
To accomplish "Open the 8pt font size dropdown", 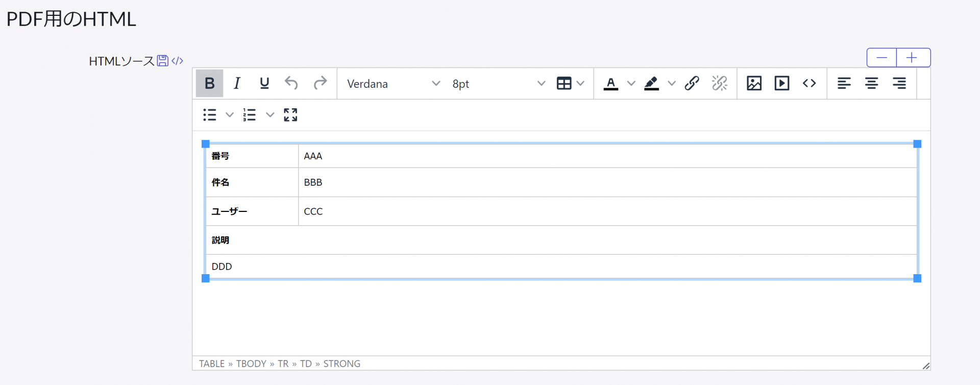I will pyautogui.click(x=498, y=84).
